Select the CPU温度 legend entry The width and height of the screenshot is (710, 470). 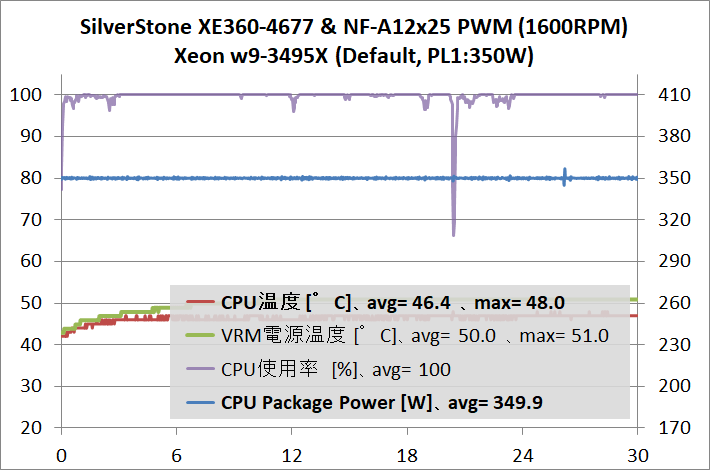pyautogui.click(x=375, y=302)
